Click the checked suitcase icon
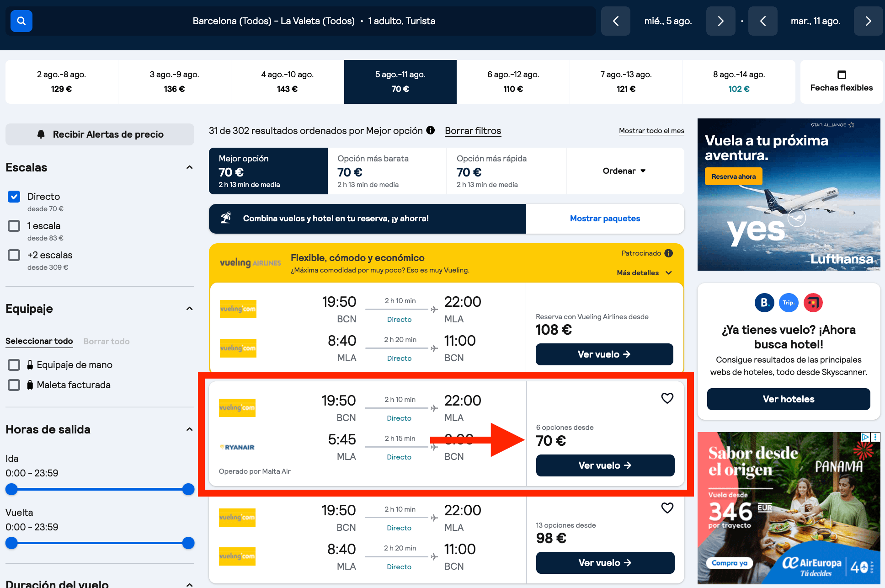This screenshot has height=588, width=885. coord(30,385)
